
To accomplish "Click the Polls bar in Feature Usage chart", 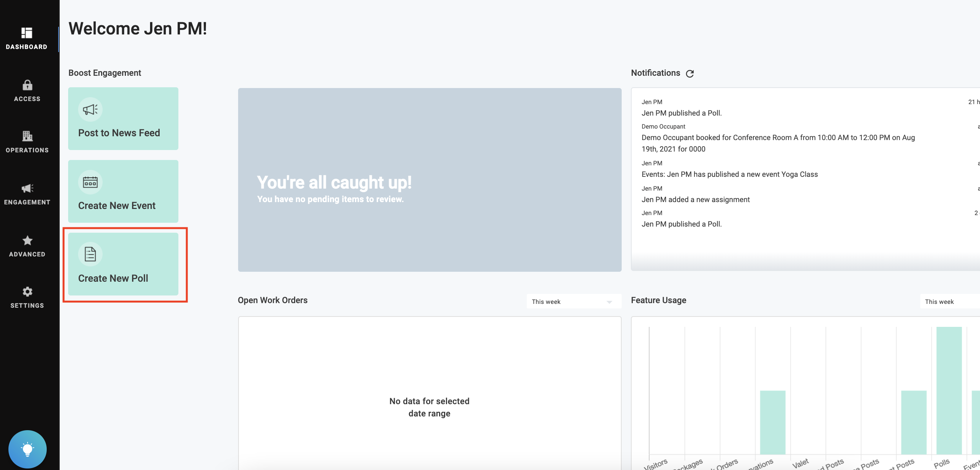I will (x=949, y=390).
